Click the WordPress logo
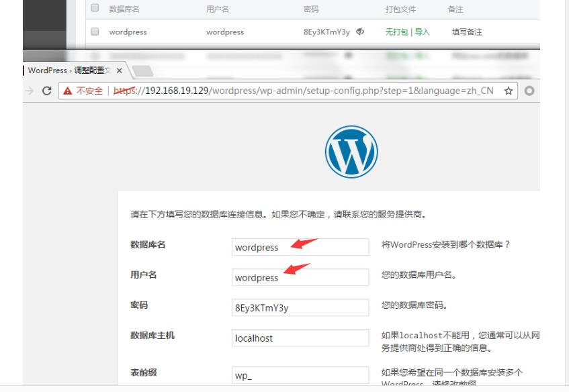 351,152
